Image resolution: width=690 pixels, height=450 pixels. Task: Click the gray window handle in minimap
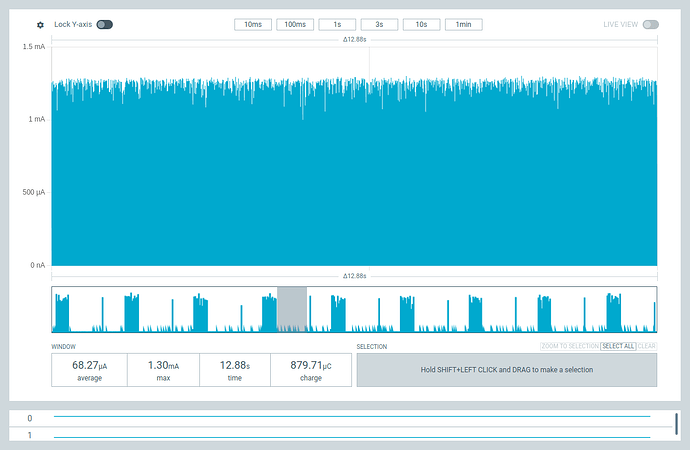(x=292, y=309)
